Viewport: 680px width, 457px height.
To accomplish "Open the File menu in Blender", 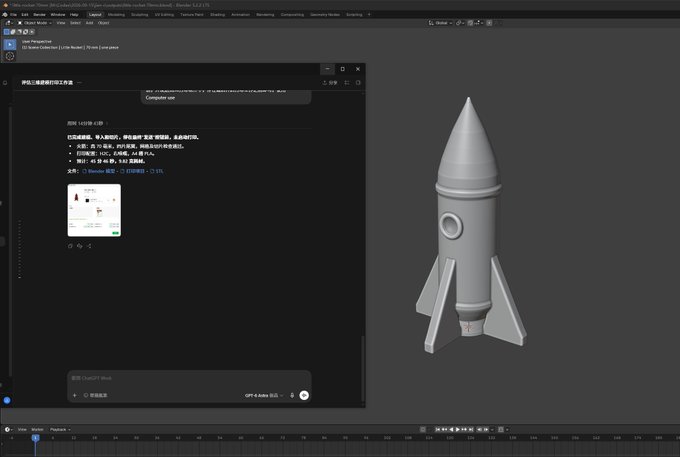I will pos(13,14).
